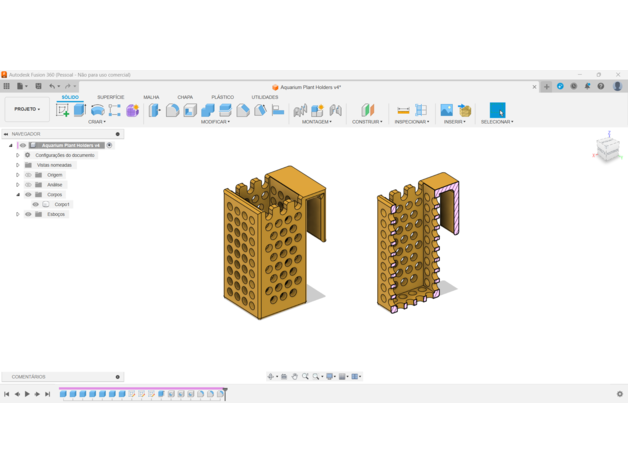Open the MODIFICAR dropdown menu
Viewport: 628px width, 472px height.
tap(214, 122)
